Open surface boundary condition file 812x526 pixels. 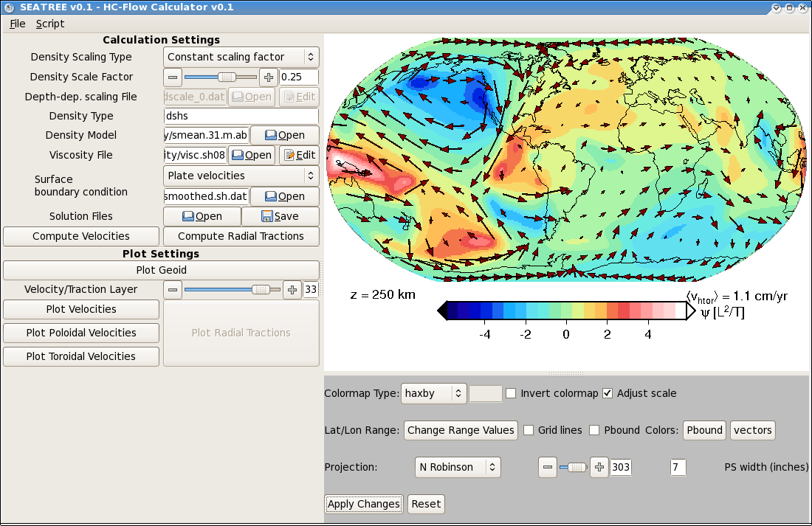(x=285, y=196)
